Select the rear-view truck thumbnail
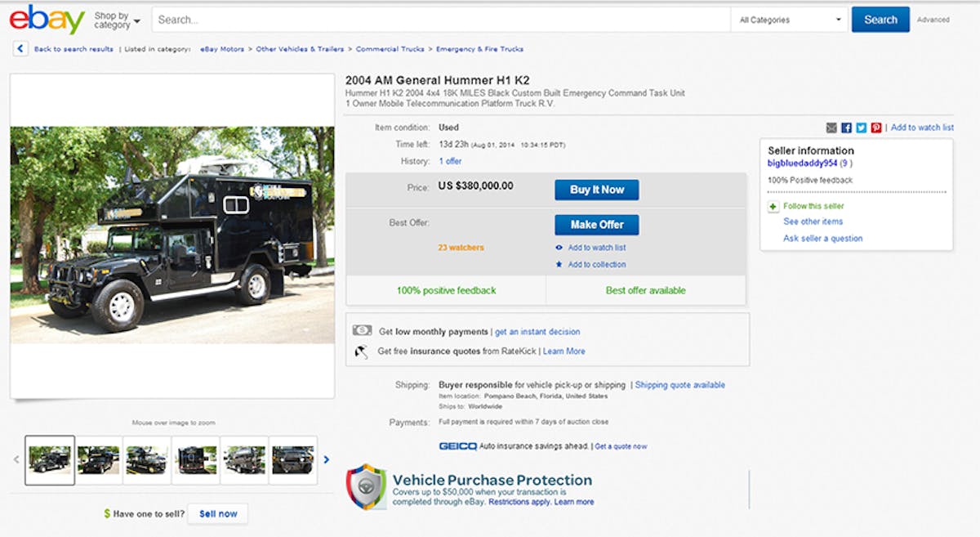The width and height of the screenshot is (980, 537). [x=196, y=459]
